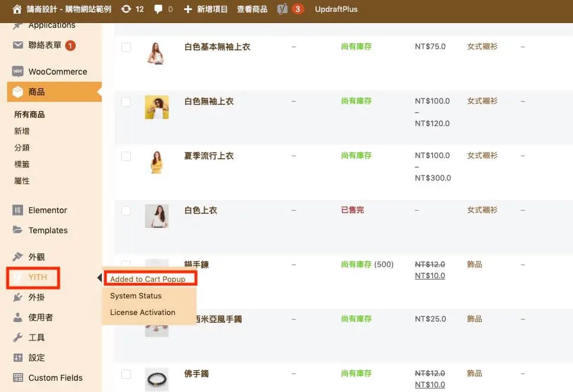The height and width of the screenshot is (392, 573).
Task: Open 分類 submenu item
Action: 21,147
